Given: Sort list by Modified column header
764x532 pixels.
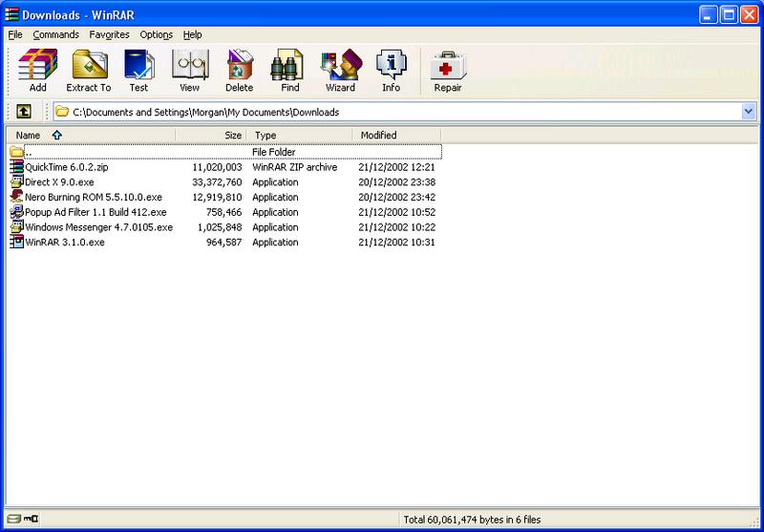Looking at the screenshot, I should [x=378, y=136].
